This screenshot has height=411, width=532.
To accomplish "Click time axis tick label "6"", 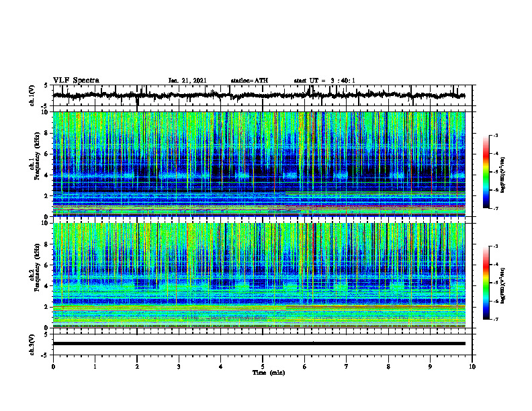I will [x=305, y=367].
